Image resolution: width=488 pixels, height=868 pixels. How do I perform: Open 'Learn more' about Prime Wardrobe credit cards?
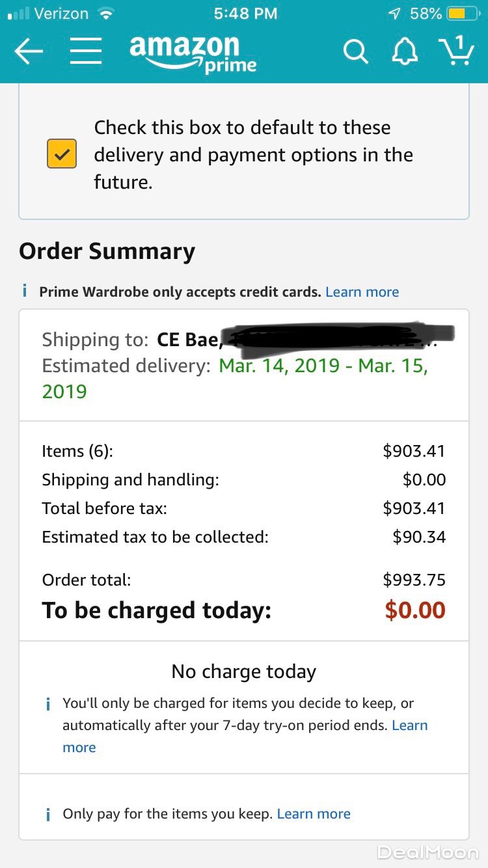[362, 292]
